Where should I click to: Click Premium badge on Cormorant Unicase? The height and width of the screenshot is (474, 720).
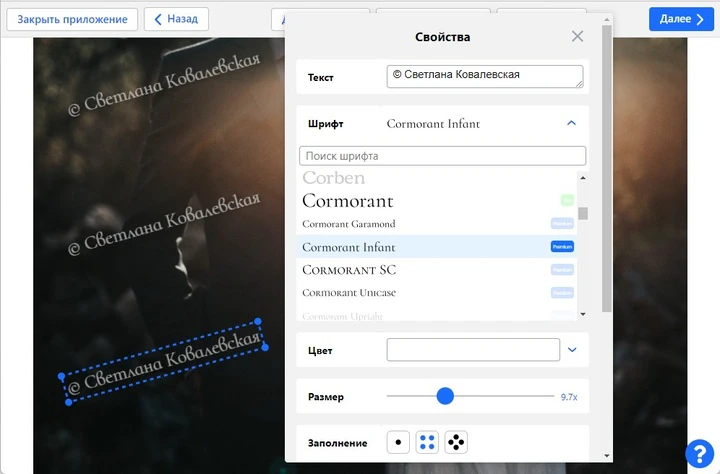coord(562,293)
